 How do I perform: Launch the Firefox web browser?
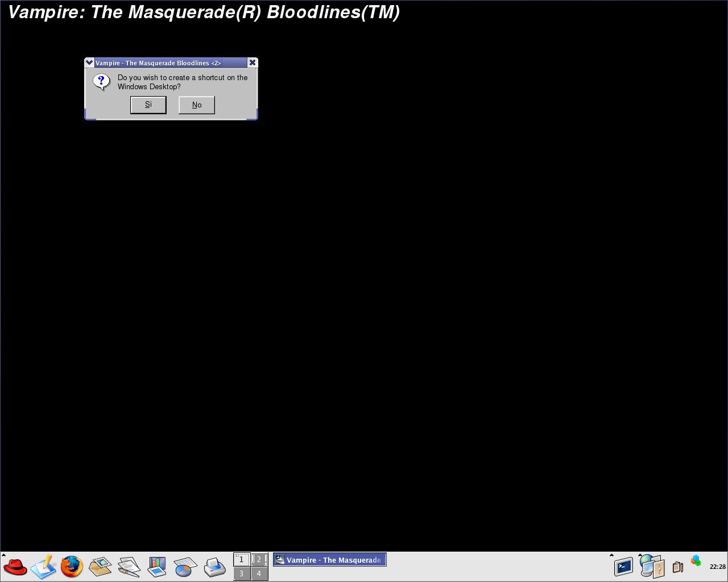click(72, 567)
